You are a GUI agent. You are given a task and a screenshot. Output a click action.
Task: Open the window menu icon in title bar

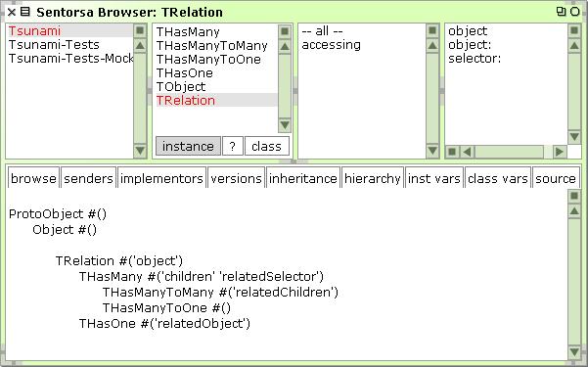coord(25,12)
